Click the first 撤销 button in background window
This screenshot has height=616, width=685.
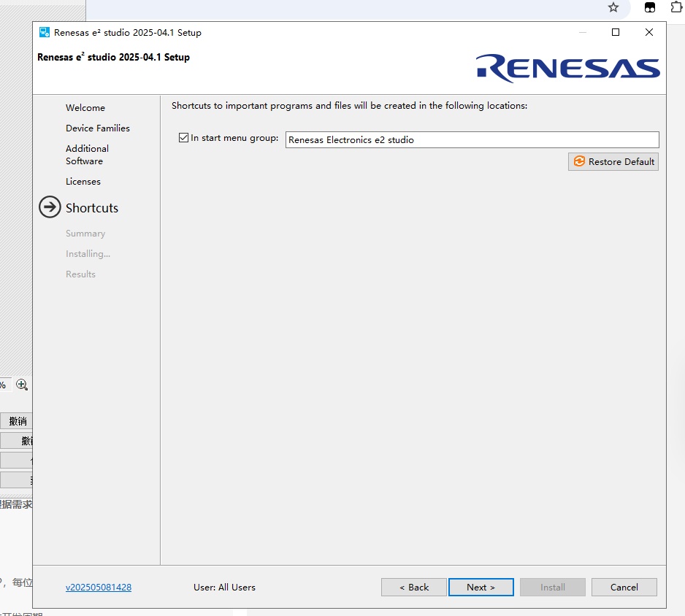pos(16,421)
